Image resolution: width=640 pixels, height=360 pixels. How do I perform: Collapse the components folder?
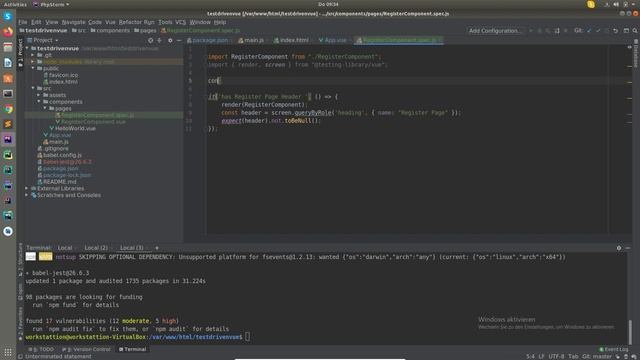[x=39, y=102]
